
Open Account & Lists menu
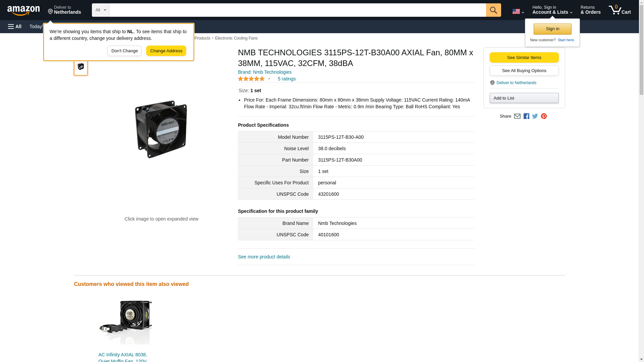pyautogui.click(x=552, y=10)
